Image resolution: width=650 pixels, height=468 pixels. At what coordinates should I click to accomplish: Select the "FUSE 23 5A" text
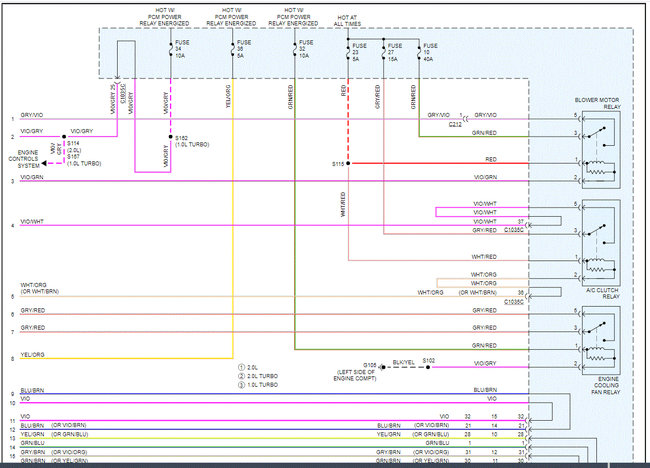[359, 52]
